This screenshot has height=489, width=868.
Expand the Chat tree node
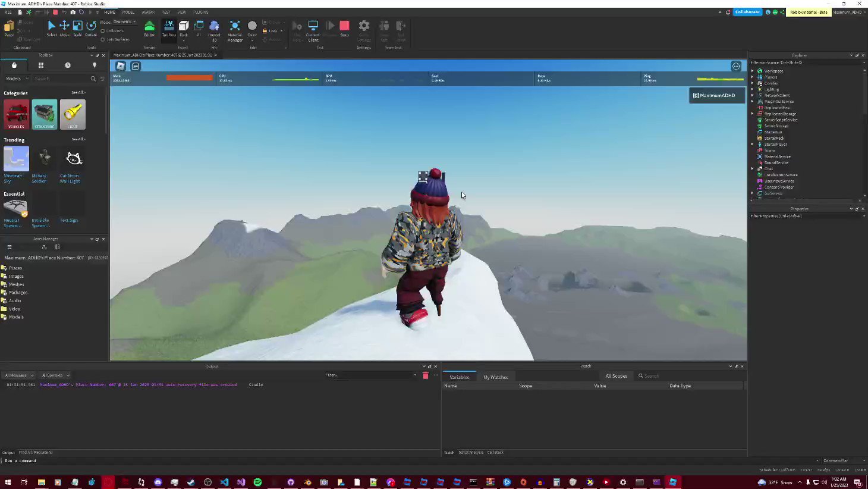(x=753, y=168)
